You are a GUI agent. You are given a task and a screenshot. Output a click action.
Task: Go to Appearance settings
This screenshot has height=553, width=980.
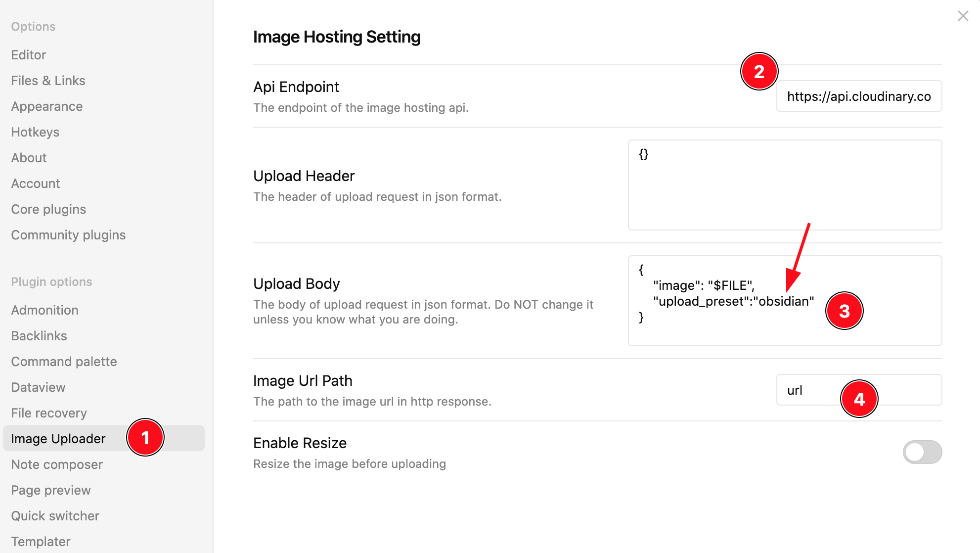pyautogui.click(x=47, y=106)
